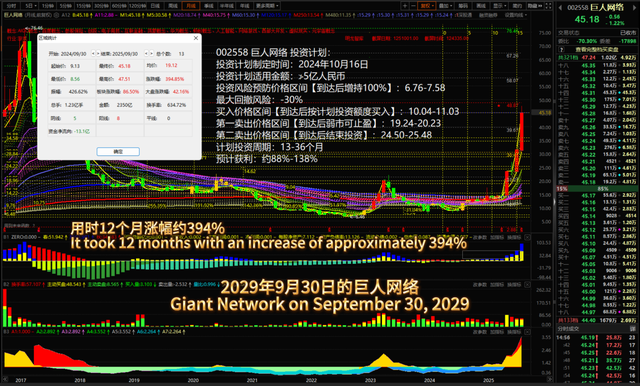Switch to 季线 quarterly chart
640x386 pixels.
click(209, 6)
